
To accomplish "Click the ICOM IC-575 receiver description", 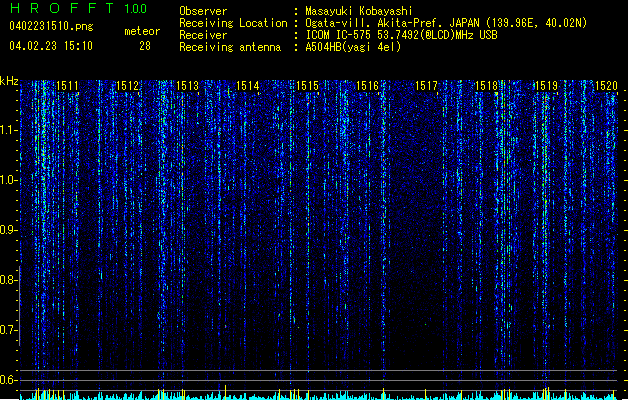I will tap(401, 35).
